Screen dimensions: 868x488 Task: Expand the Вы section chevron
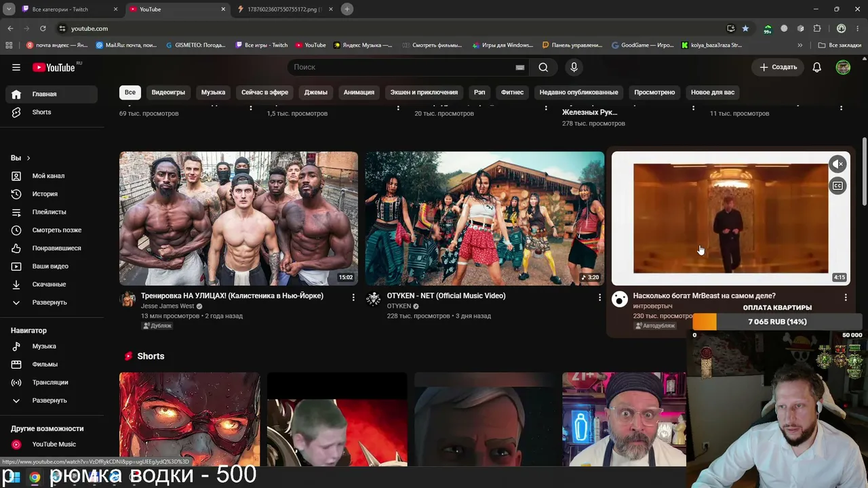pyautogui.click(x=28, y=158)
